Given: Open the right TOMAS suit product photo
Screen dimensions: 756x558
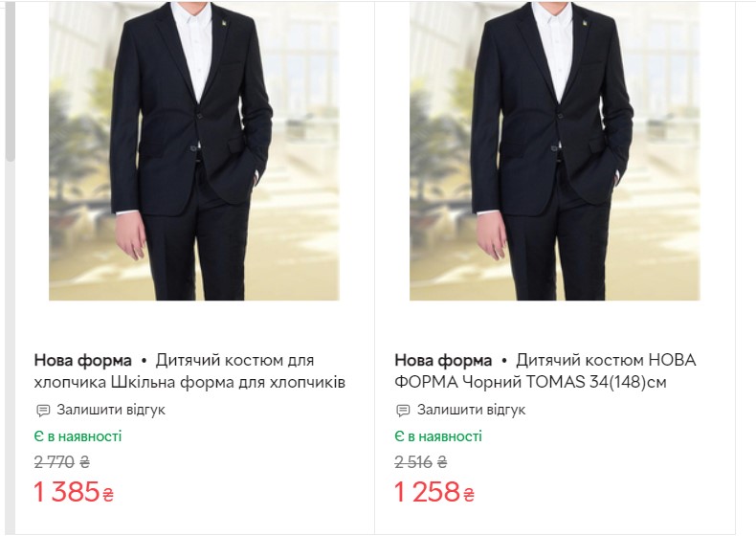Looking at the screenshot, I should pos(555,153).
